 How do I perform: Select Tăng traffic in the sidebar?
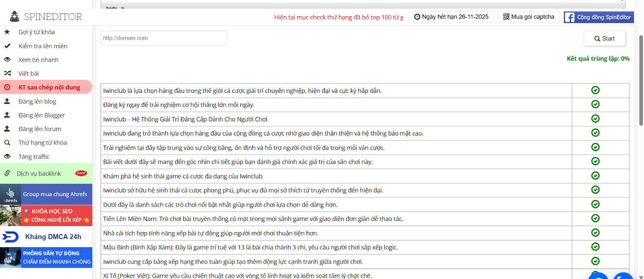[x=34, y=157]
